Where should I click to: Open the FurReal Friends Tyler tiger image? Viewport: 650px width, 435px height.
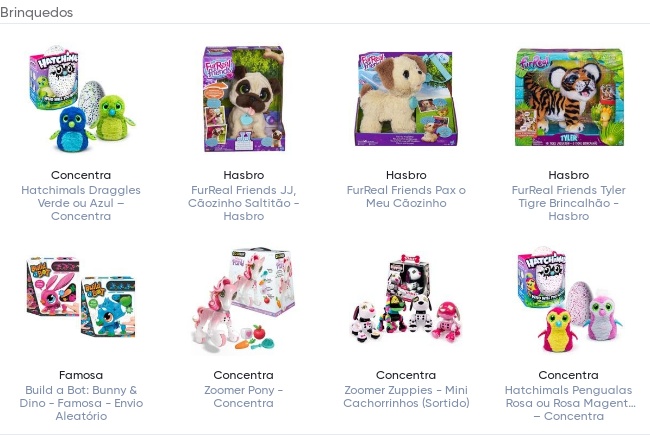point(569,98)
